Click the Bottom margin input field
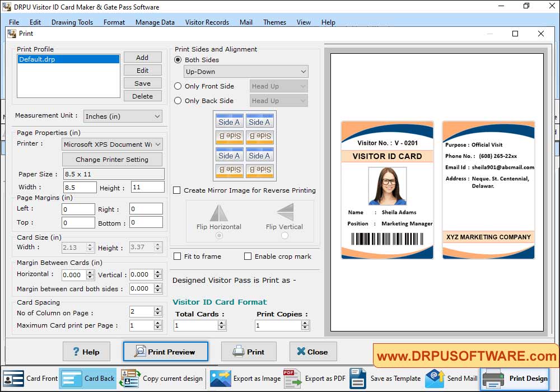The image size is (560, 392). (x=146, y=222)
